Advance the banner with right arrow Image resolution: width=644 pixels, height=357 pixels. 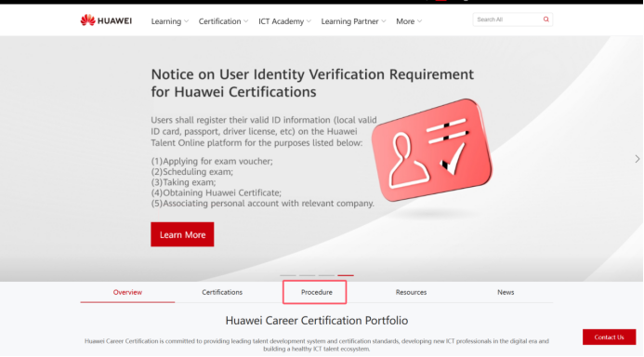(x=637, y=159)
